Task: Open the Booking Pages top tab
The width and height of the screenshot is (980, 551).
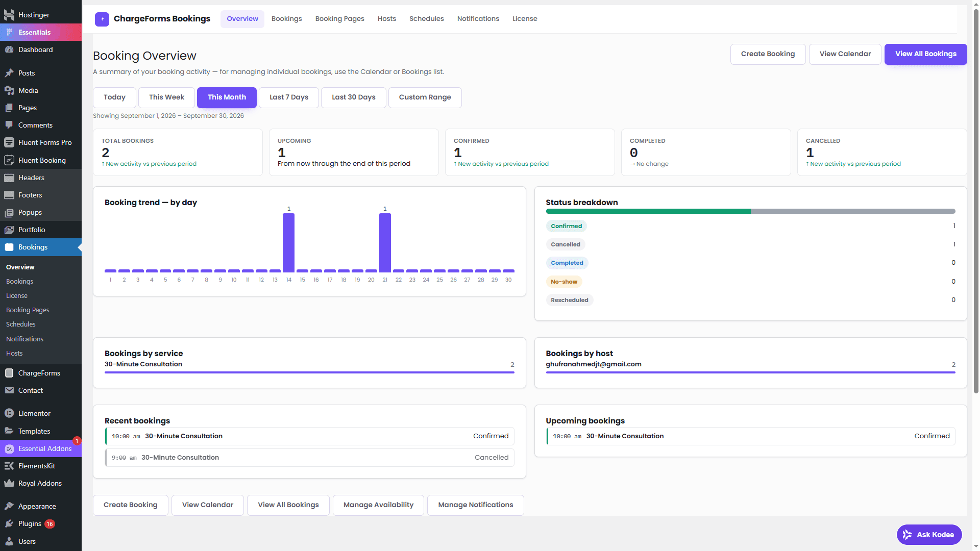Action: pyautogui.click(x=340, y=19)
